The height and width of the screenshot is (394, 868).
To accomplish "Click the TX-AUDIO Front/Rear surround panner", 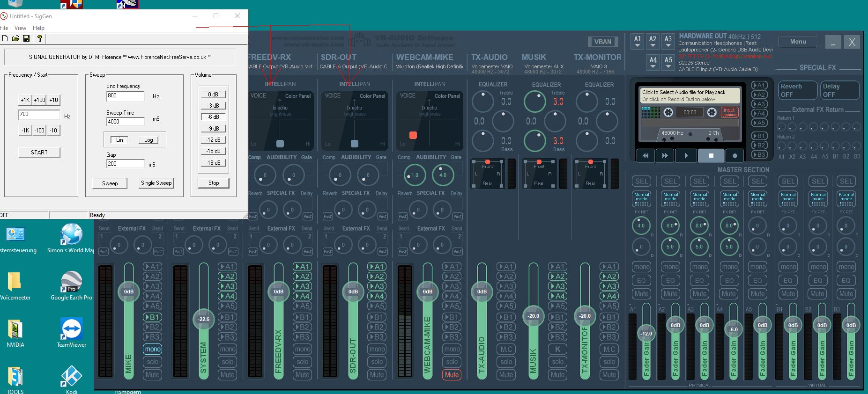I will point(488,174).
